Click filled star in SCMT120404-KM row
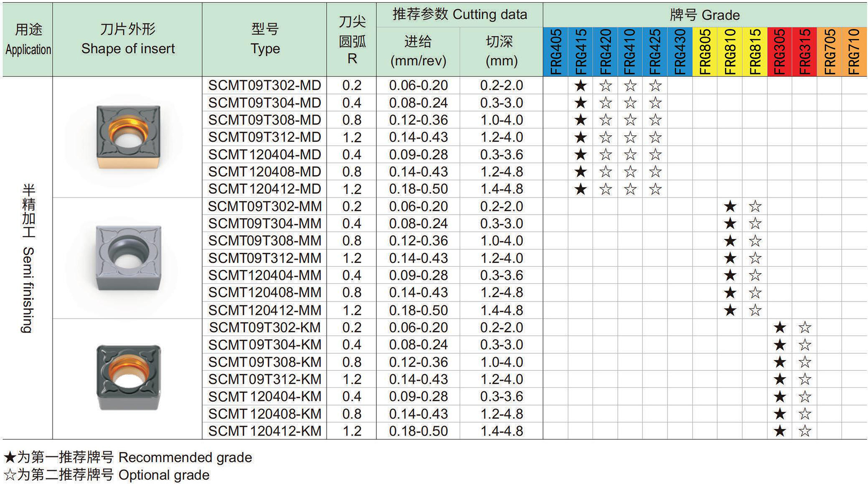The width and height of the screenshot is (868, 484). tap(780, 397)
